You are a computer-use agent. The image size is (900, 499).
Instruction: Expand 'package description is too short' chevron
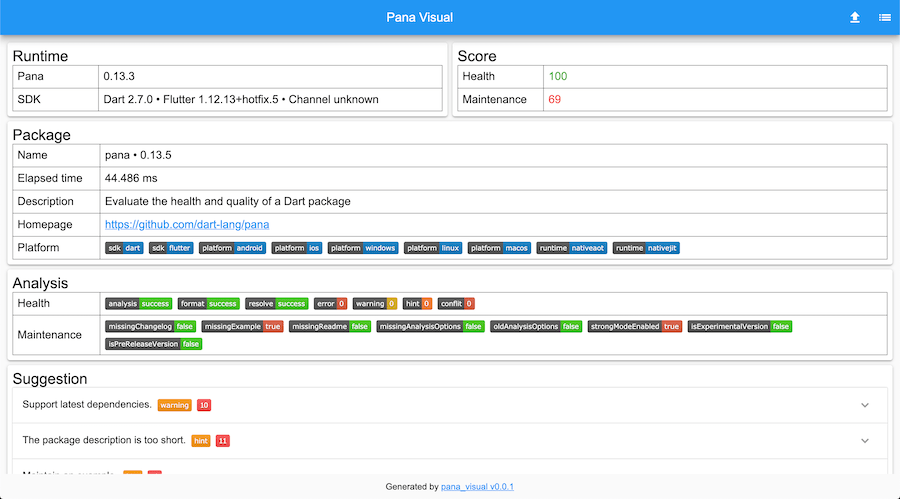tap(865, 441)
